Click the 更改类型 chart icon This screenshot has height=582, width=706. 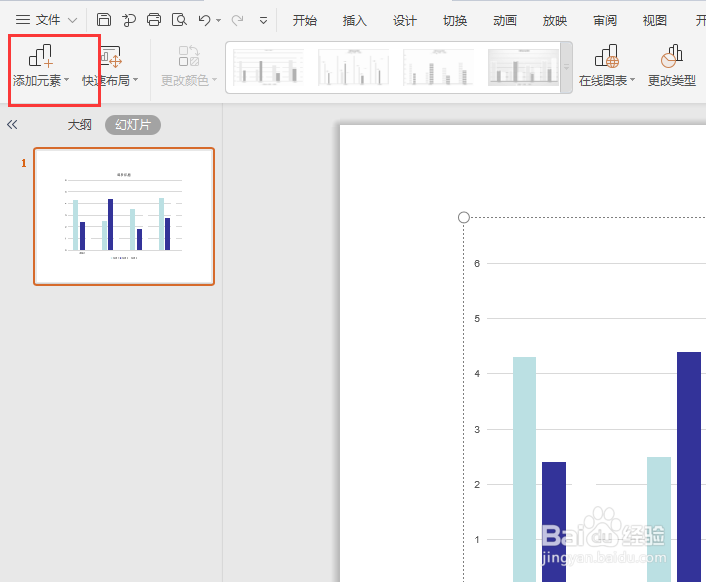pos(672,56)
